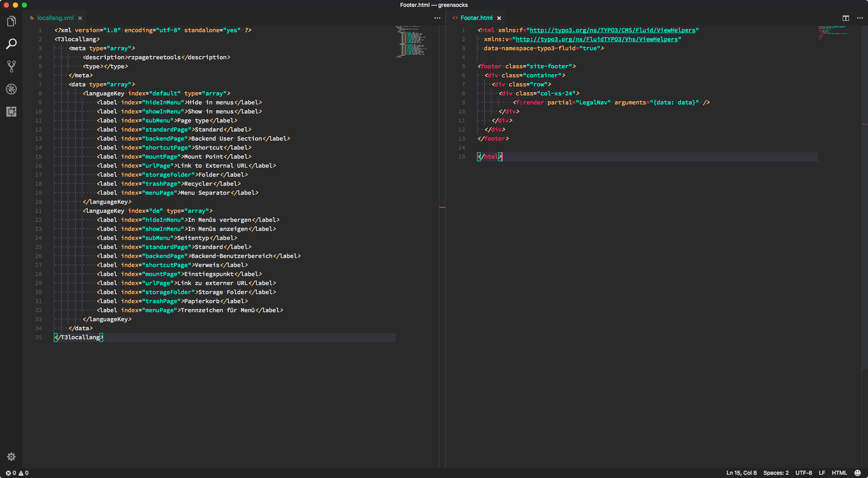Open the typo3.org Fluid ViewHelpers link

point(612,30)
